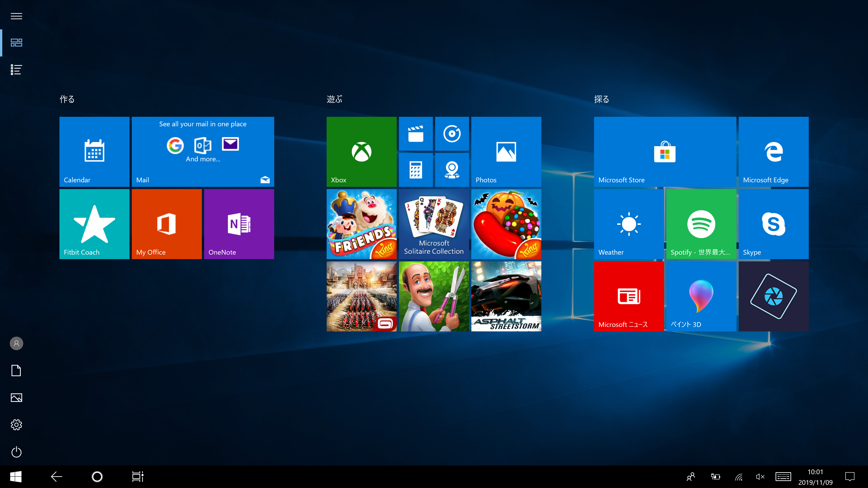The width and height of the screenshot is (868, 488).
Task: Expand the hamburger menu
Action: tap(16, 16)
